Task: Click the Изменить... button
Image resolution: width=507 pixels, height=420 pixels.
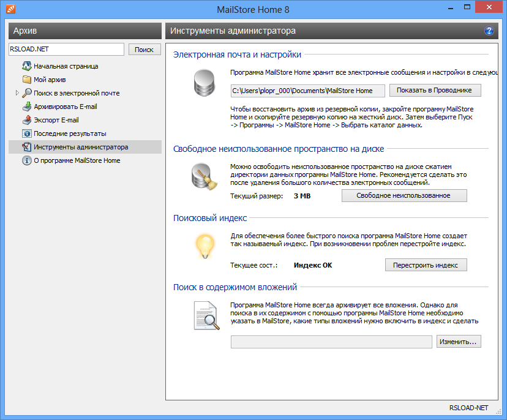Action: point(459,342)
